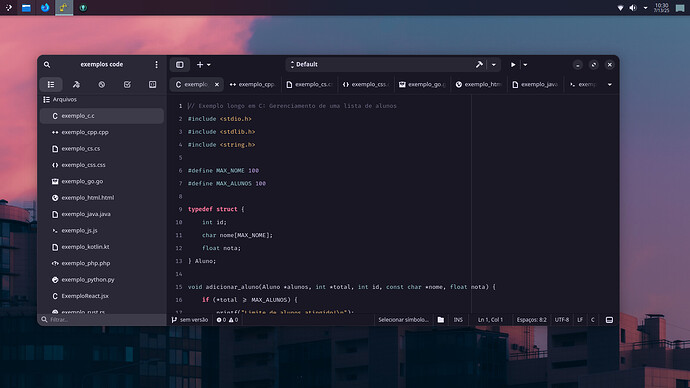Open the C language selector in status bar
Viewport: 690px width, 388px height.
pos(593,320)
